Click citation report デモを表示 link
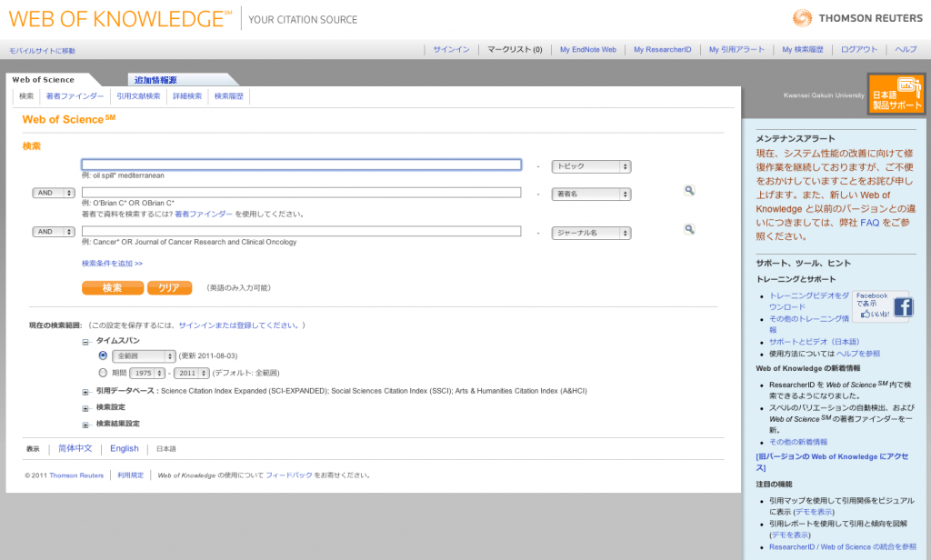Image resolution: width=931 pixels, height=560 pixels. [x=790, y=535]
